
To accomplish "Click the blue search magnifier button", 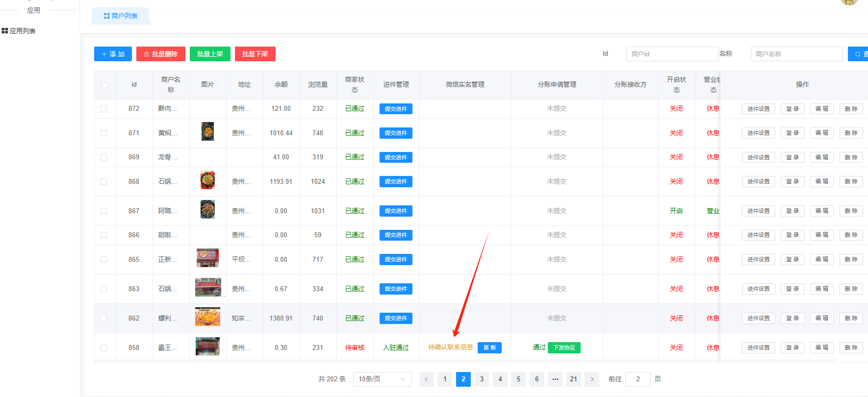I will point(858,54).
